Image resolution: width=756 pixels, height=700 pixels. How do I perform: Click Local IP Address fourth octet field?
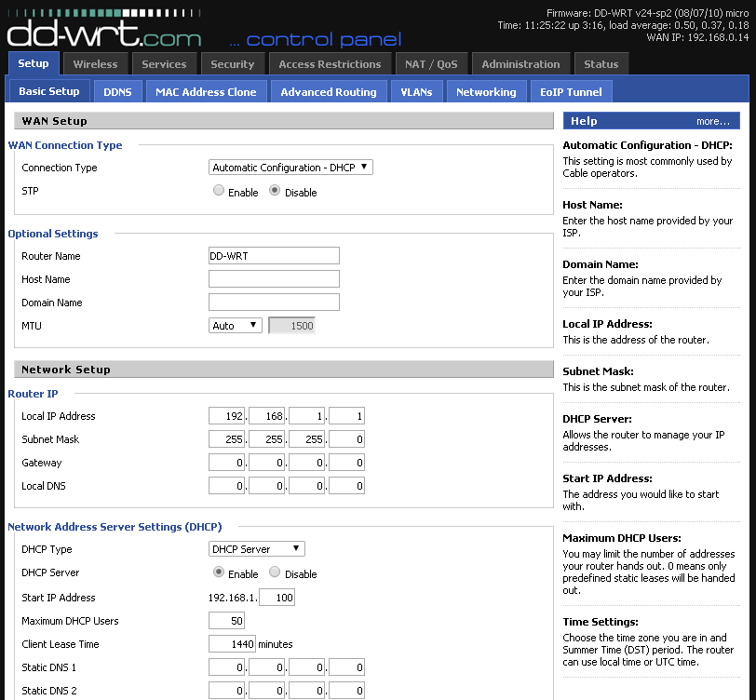pyautogui.click(x=346, y=415)
